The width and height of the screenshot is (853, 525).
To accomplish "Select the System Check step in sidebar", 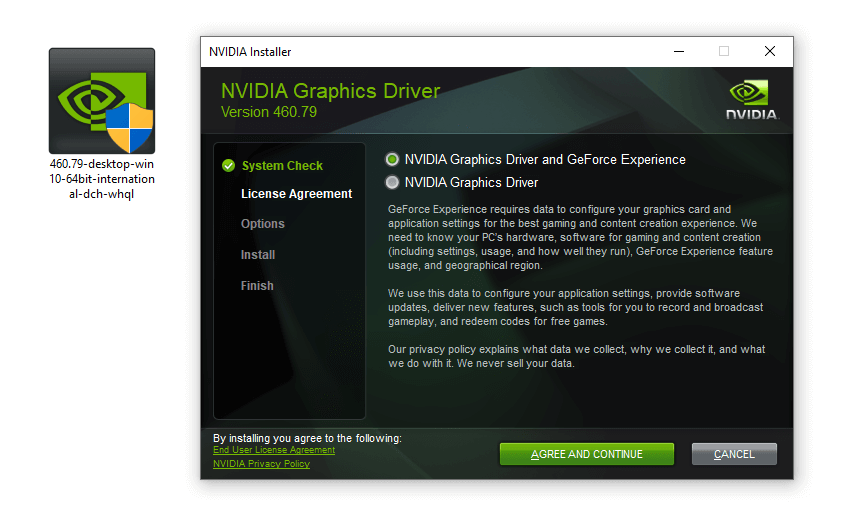I will click(282, 165).
